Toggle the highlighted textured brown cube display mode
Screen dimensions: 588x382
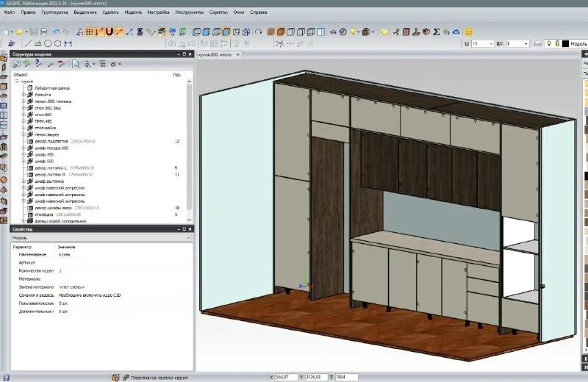[281, 32]
